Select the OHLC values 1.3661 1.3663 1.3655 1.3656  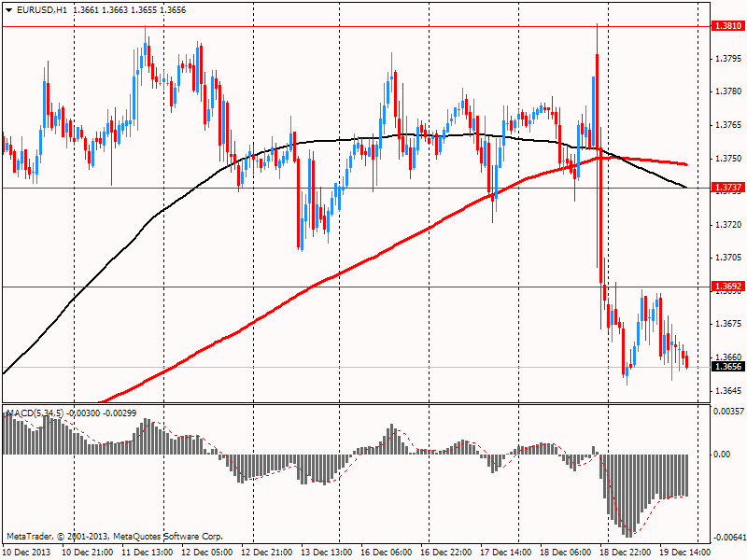pyautogui.click(x=130, y=10)
